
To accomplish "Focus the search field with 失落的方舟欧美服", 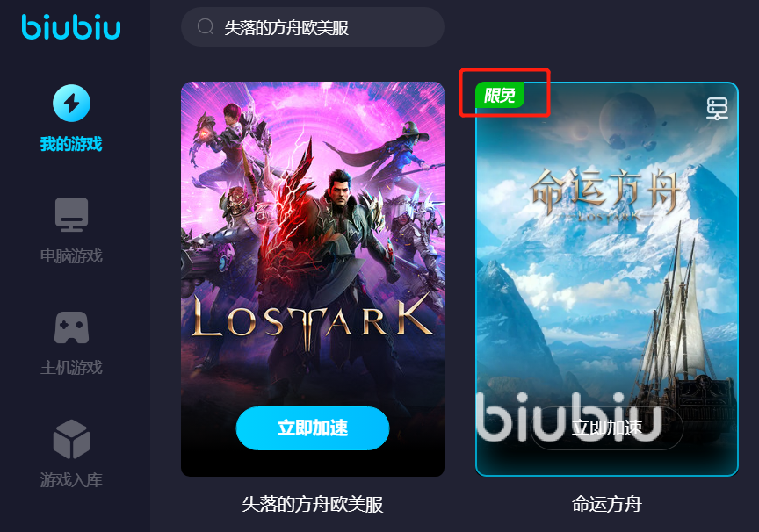I will [x=313, y=27].
